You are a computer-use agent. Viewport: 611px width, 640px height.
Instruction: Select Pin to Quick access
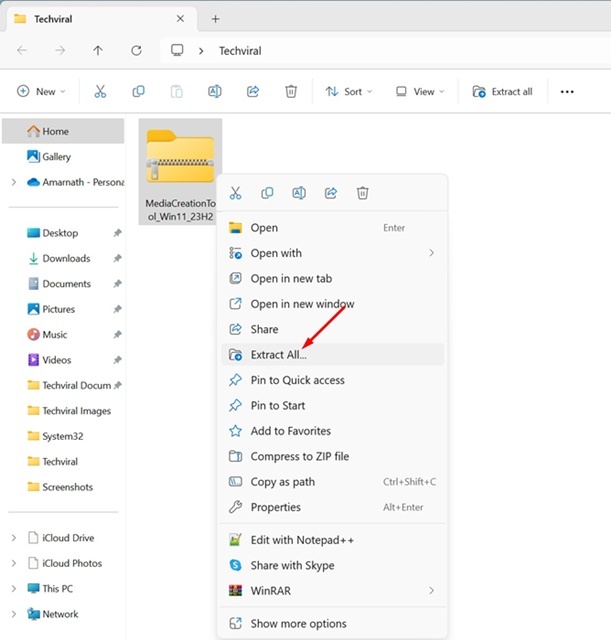(x=332, y=380)
